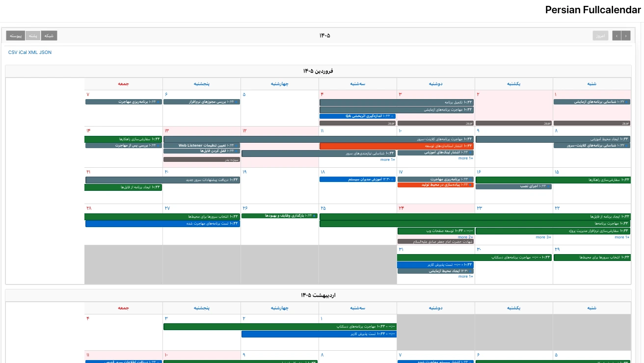Expand the +3 more link on day ۲۳

(x=543, y=237)
